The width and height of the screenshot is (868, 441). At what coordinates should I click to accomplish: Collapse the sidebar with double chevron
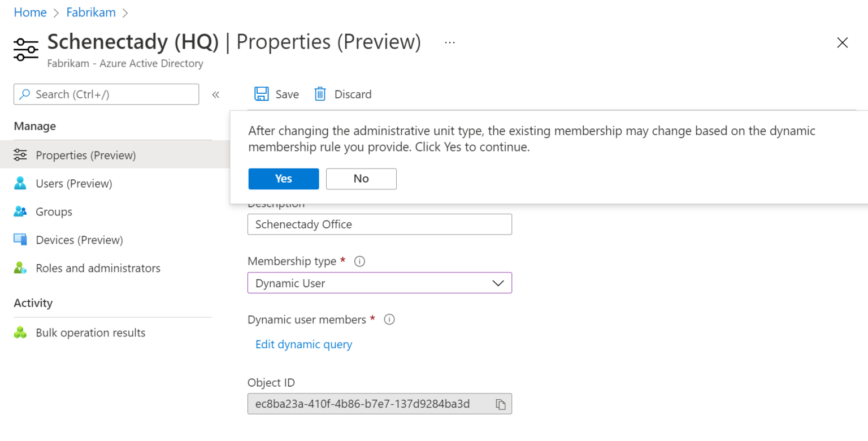click(215, 94)
